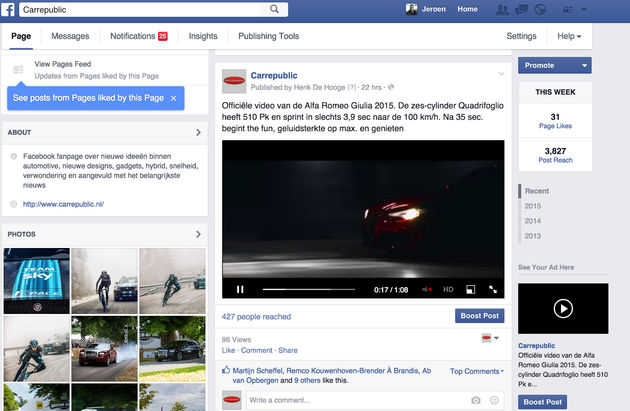
Task: Jump to 2015 in the timeline
Action: point(532,206)
